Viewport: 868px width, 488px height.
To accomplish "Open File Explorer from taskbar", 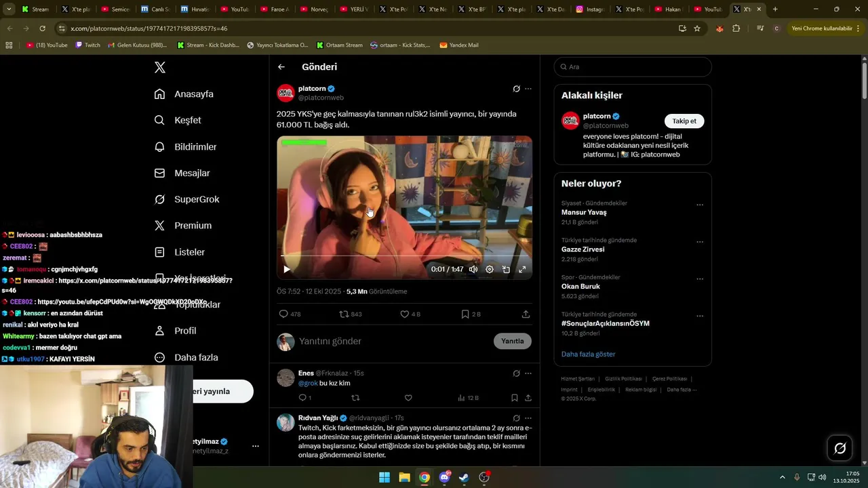I will tap(404, 477).
